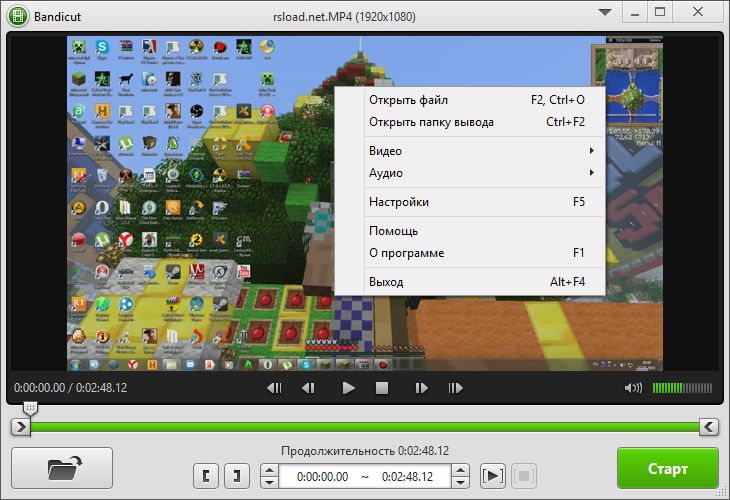Click Yandex browser icon in video preview
Screen dimensions: 730x500
(125, 240)
